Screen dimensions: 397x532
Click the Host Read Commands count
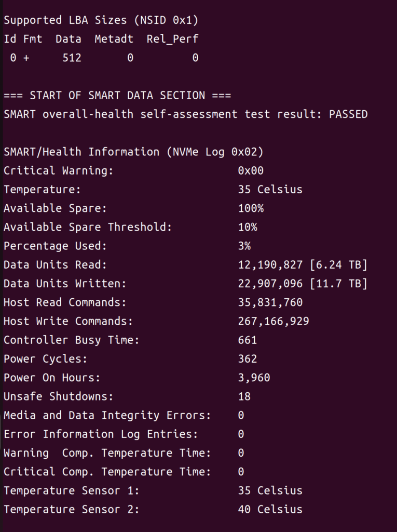pyautogui.click(x=270, y=302)
